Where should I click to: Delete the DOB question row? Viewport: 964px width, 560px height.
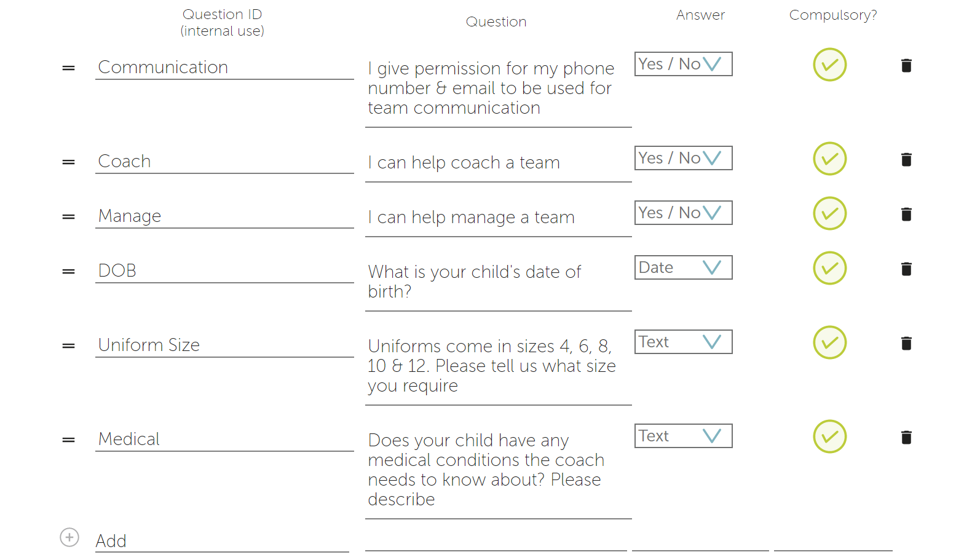tap(906, 269)
